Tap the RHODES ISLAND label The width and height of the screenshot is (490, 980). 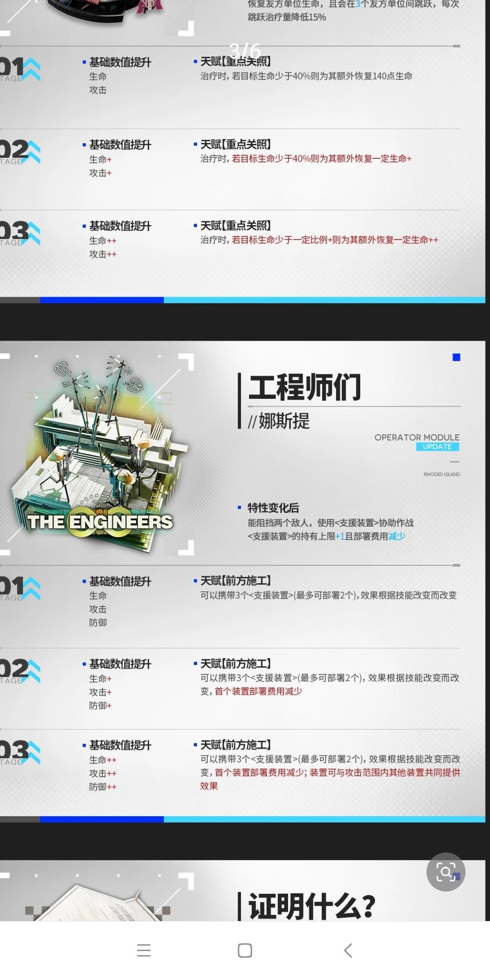pos(441,474)
